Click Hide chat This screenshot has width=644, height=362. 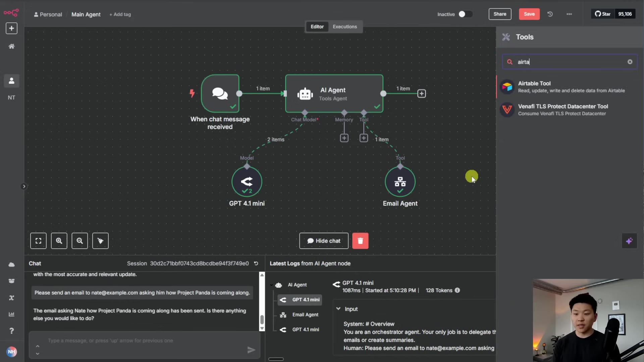[323, 241]
